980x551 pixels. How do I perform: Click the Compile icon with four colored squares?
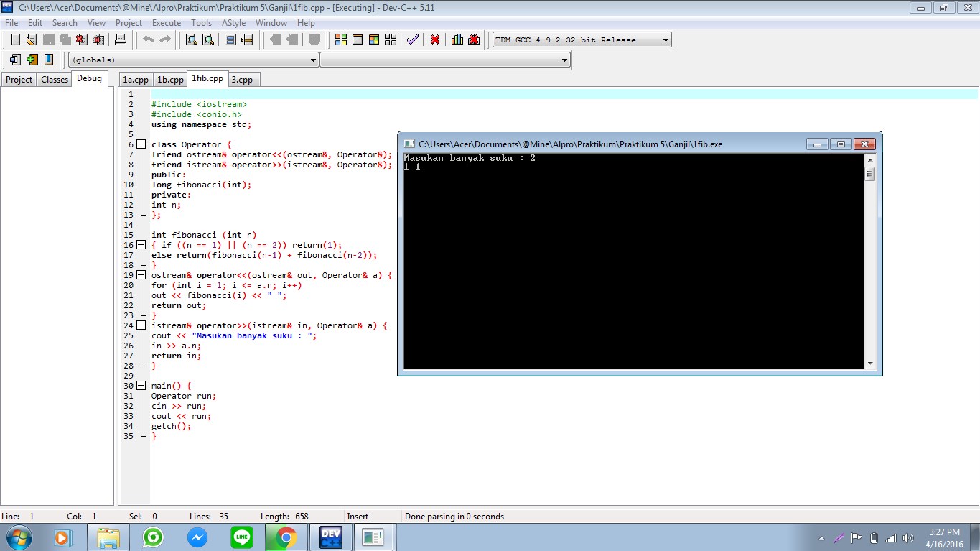341,40
